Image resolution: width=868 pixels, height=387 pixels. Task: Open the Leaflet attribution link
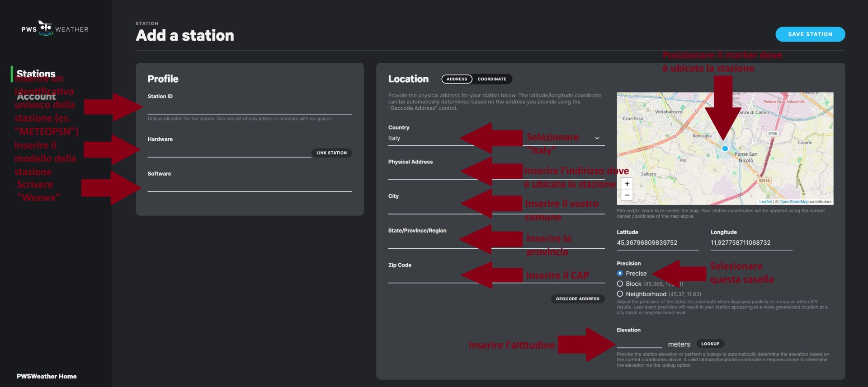point(765,202)
